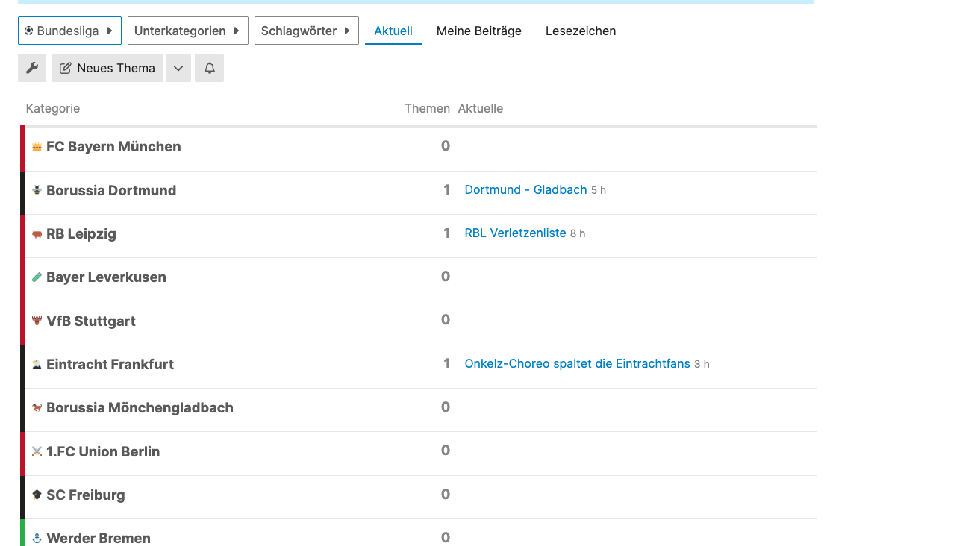
Task: Click the 3 h timestamp on Onkelz-Choreo topic
Action: tap(702, 364)
